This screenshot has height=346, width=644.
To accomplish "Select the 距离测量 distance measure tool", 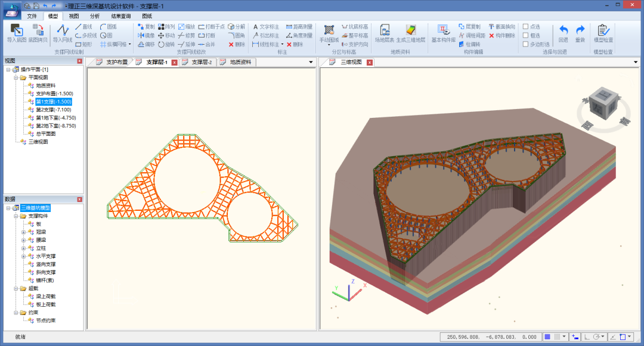I will pyautogui.click(x=299, y=27).
